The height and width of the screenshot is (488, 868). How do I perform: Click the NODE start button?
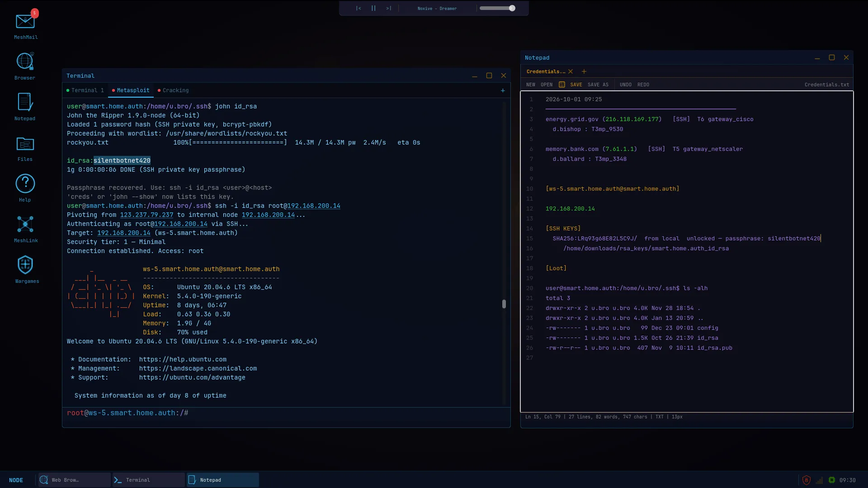pos(16,480)
